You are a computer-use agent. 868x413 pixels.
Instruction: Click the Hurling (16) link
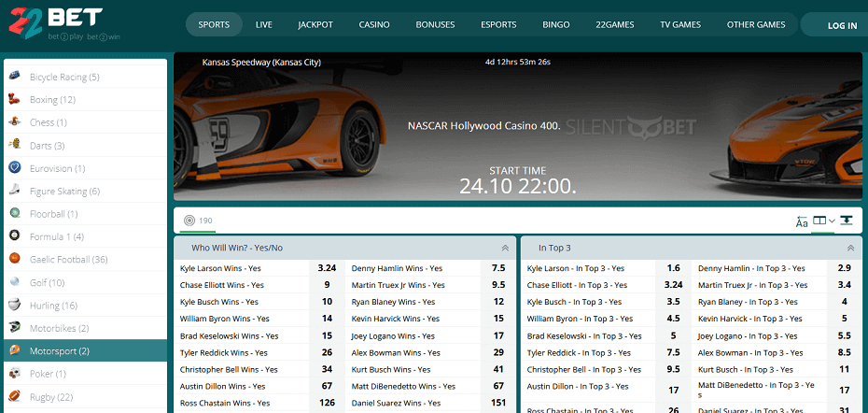coord(53,306)
